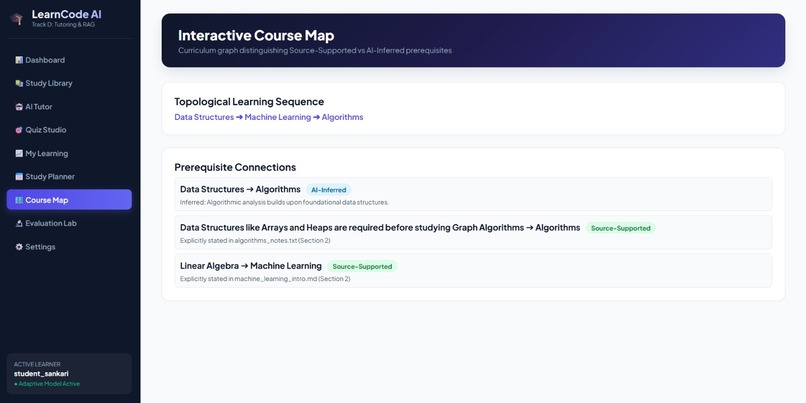Click the Interactive Course Map heading
The image size is (806, 403).
[x=256, y=35]
